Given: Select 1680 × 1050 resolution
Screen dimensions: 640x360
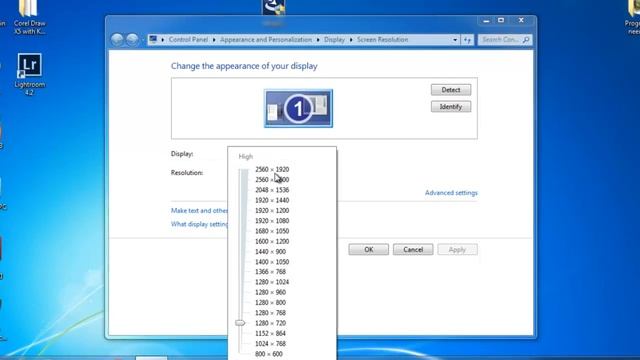Looking at the screenshot, I should (x=272, y=231).
